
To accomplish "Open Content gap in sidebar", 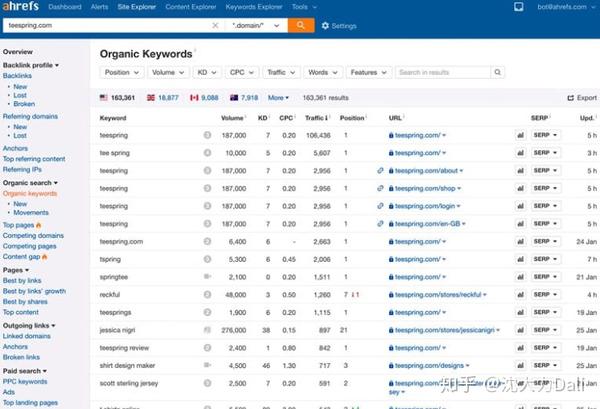I will (21, 257).
